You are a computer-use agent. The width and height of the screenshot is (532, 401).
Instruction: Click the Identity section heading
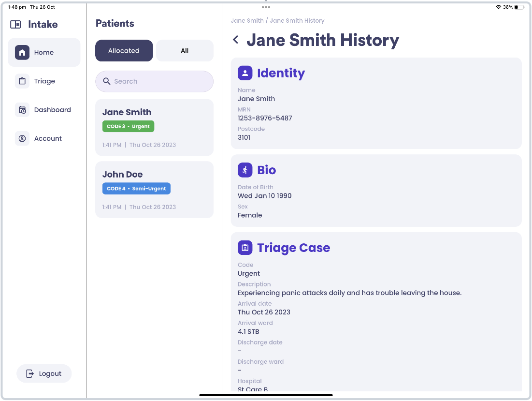pyautogui.click(x=281, y=73)
